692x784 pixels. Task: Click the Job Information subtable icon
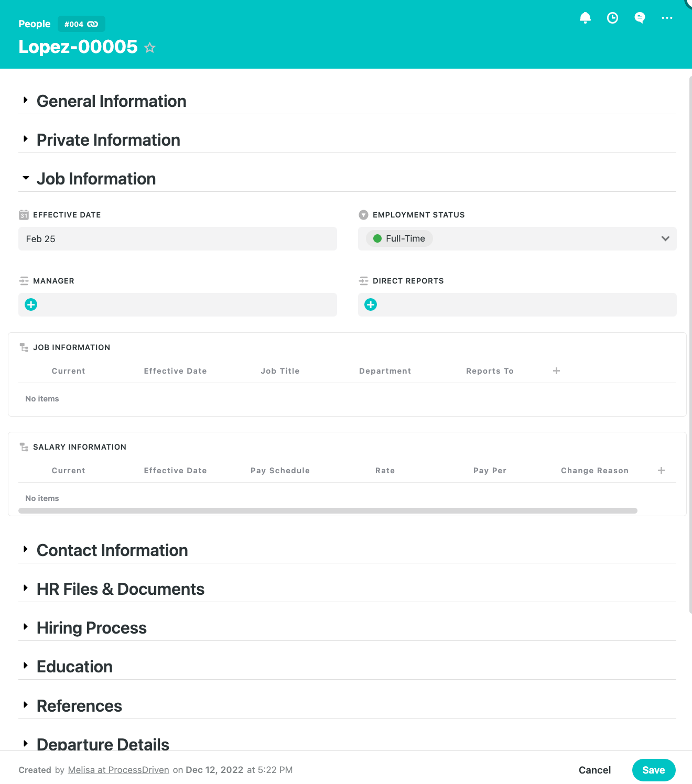tap(24, 347)
